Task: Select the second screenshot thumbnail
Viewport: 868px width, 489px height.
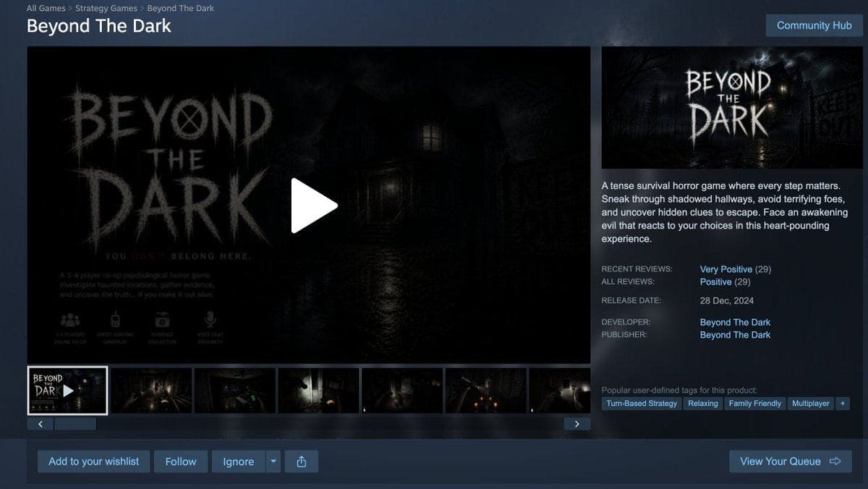Action: tap(151, 391)
